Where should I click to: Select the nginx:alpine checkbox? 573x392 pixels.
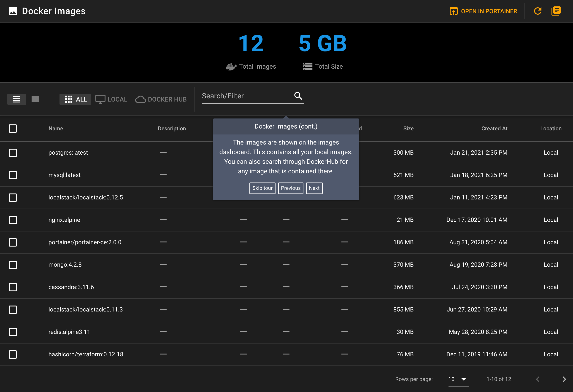point(13,220)
